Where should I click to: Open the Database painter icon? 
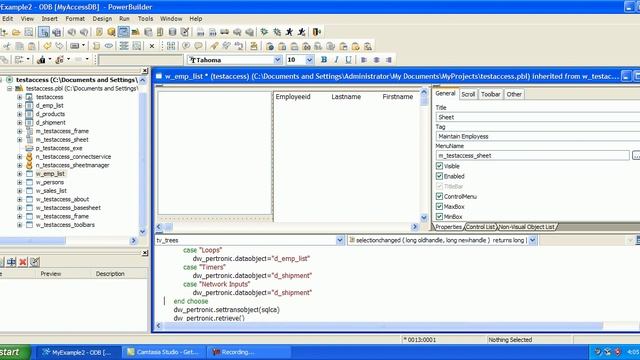(x=173, y=32)
